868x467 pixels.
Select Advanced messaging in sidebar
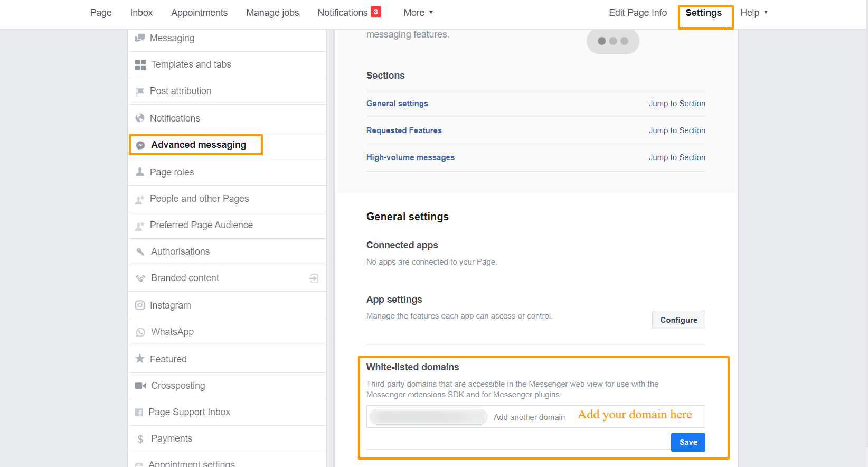[x=227, y=145]
